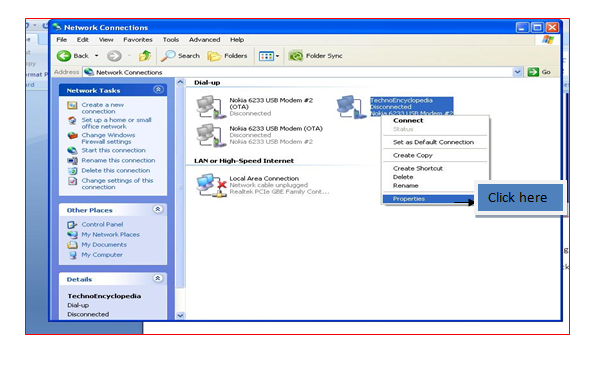Click the Network Connections title bar icon
Screen dimensions: 603x368
click(57, 27)
